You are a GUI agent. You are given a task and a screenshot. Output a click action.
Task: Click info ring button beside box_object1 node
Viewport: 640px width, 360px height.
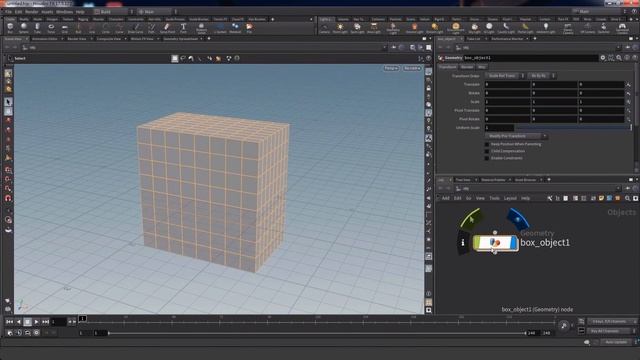click(462, 242)
